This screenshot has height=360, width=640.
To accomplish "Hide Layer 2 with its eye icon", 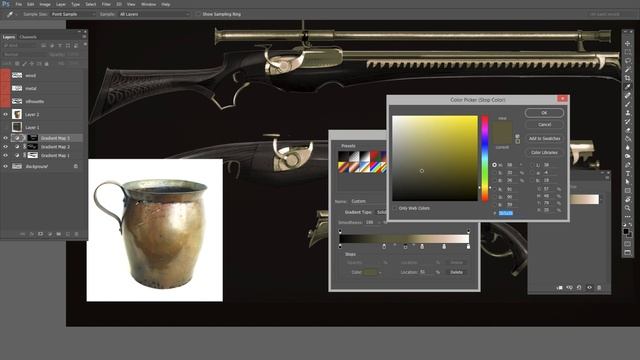I will pyautogui.click(x=5, y=115).
